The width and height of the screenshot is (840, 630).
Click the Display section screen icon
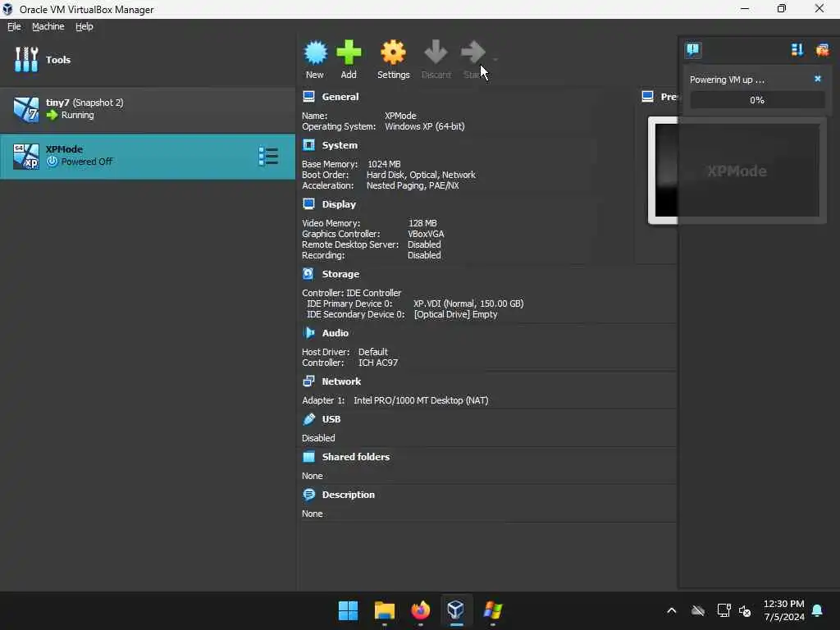(308, 203)
